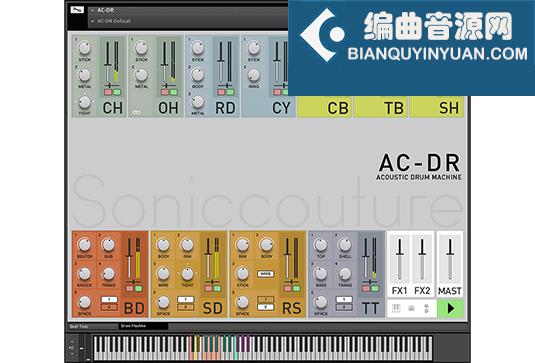Click the WIRE button in RS panel
The height and width of the screenshot is (363, 535).
tap(266, 274)
